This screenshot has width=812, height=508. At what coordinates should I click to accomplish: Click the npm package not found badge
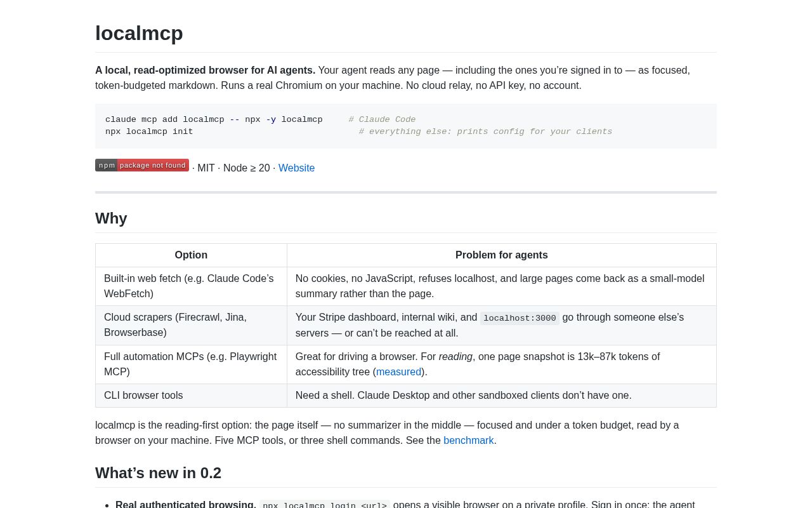(x=142, y=165)
